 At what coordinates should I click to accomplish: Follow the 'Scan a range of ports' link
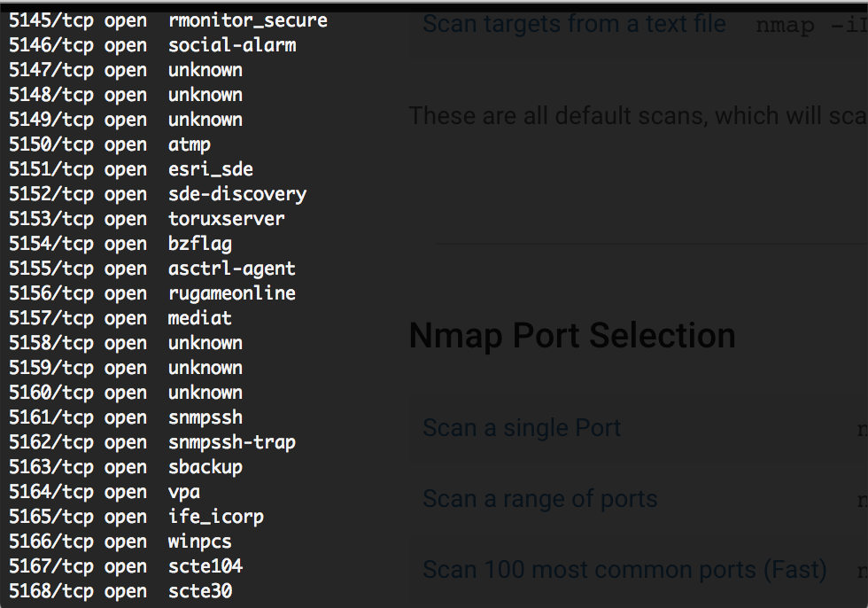tap(539, 499)
